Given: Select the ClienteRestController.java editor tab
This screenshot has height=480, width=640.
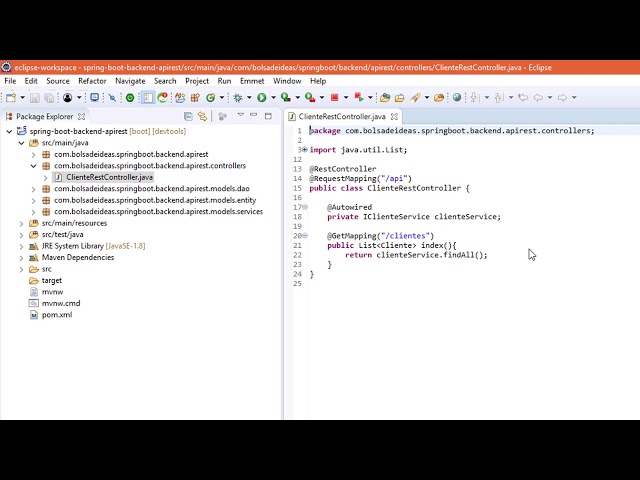Looking at the screenshot, I should point(342,117).
